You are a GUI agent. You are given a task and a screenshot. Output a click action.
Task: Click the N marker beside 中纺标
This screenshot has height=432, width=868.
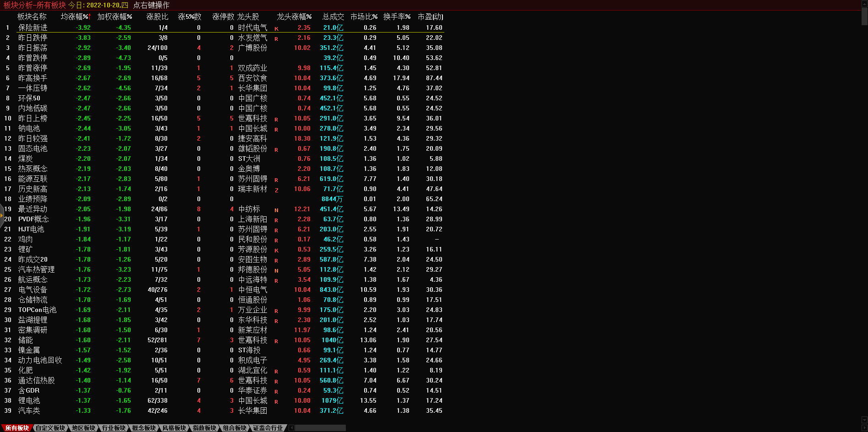[276, 210]
